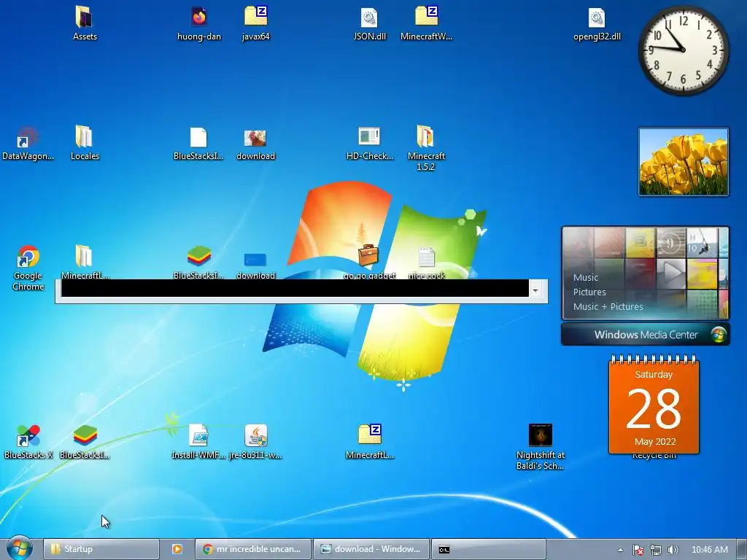Click the 10:46 AM taskbar clock
The width and height of the screenshot is (747, 560).
pyautogui.click(x=709, y=550)
